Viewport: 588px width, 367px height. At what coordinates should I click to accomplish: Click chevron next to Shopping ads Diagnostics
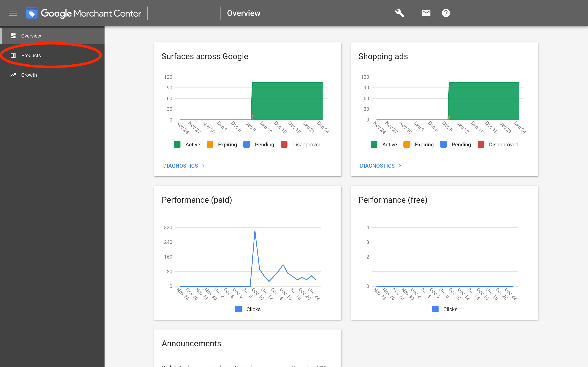[400, 166]
